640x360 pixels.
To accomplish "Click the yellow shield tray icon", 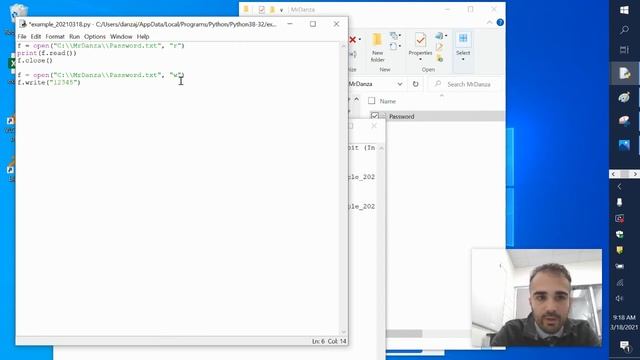I will click(619, 250).
